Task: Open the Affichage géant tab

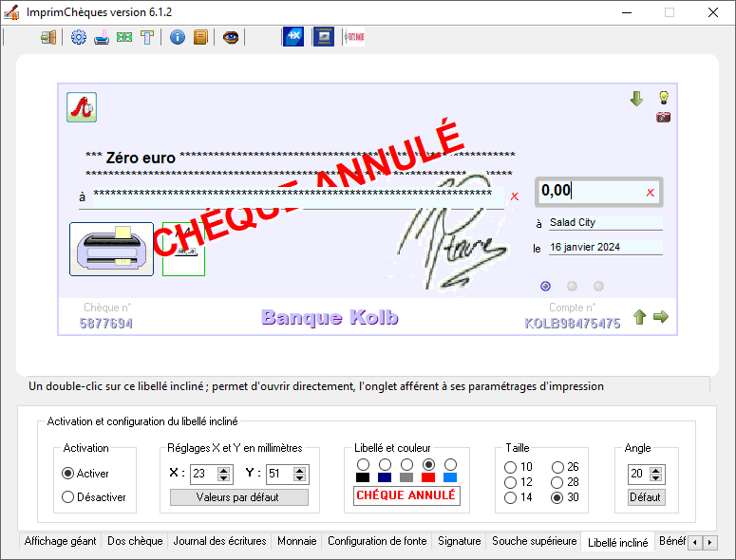Action: tap(60, 541)
